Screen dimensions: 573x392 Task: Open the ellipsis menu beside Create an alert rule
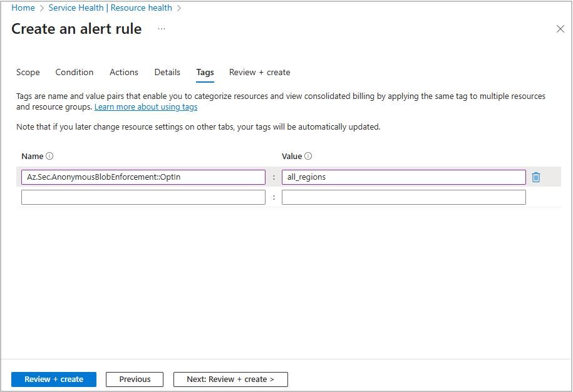(x=162, y=29)
